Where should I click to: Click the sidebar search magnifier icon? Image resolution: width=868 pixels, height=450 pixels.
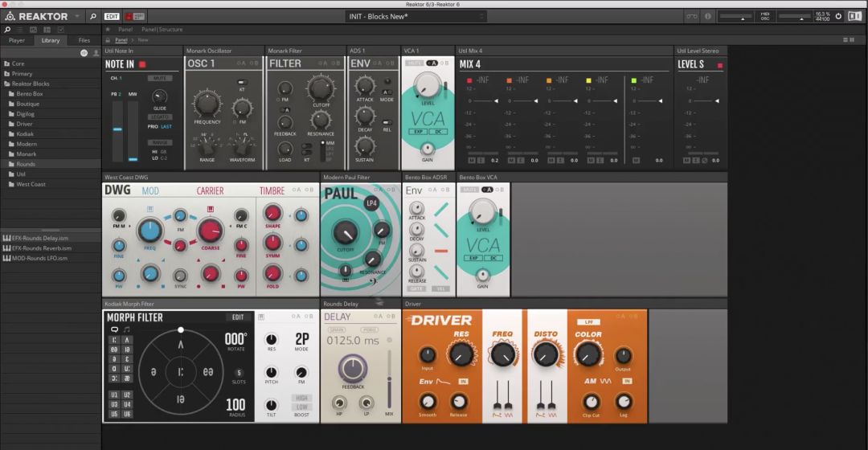click(x=7, y=30)
